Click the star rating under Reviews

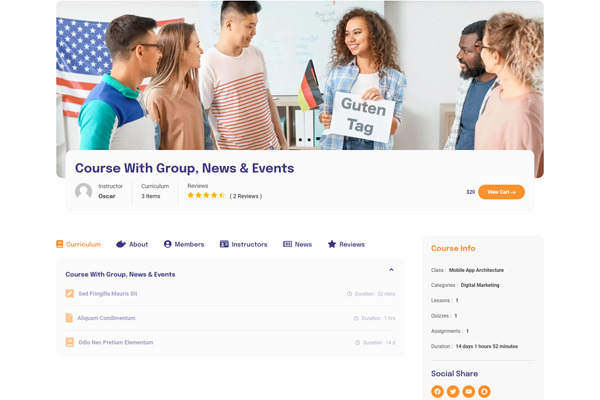click(206, 195)
